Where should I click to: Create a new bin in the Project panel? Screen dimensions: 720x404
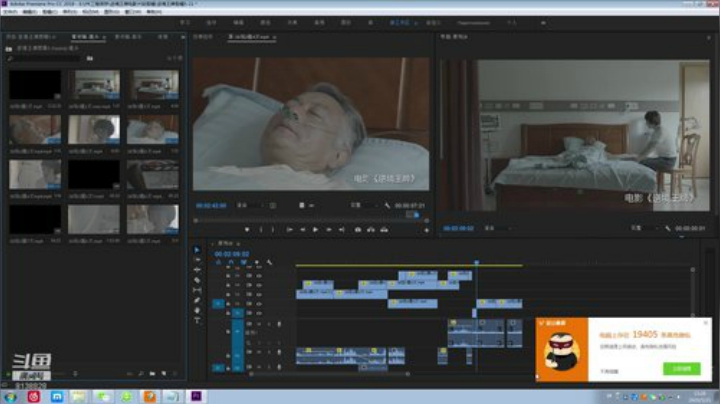point(152,374)
